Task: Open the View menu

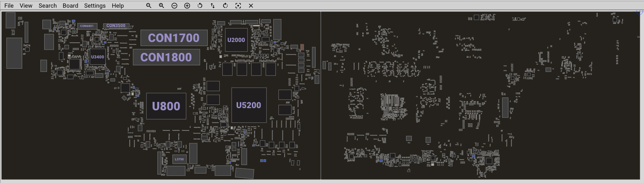Action: tap(26, 5)
